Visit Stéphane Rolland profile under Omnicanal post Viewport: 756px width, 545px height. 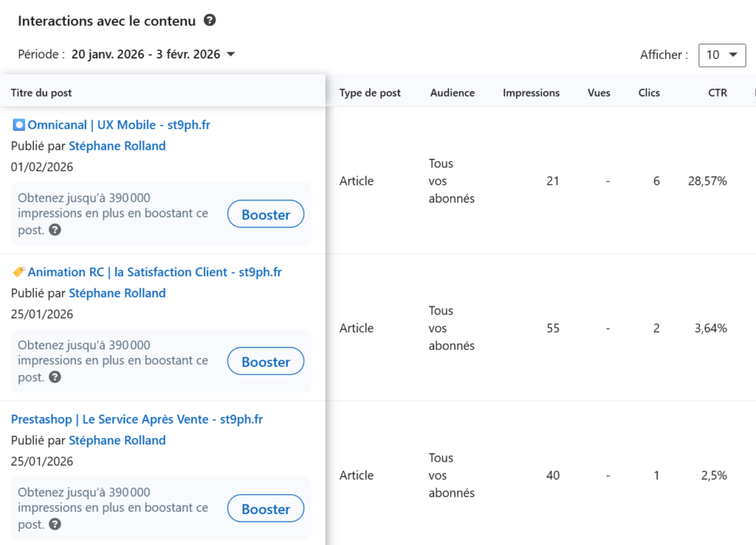pyautogui.click(x=117, y=145)
